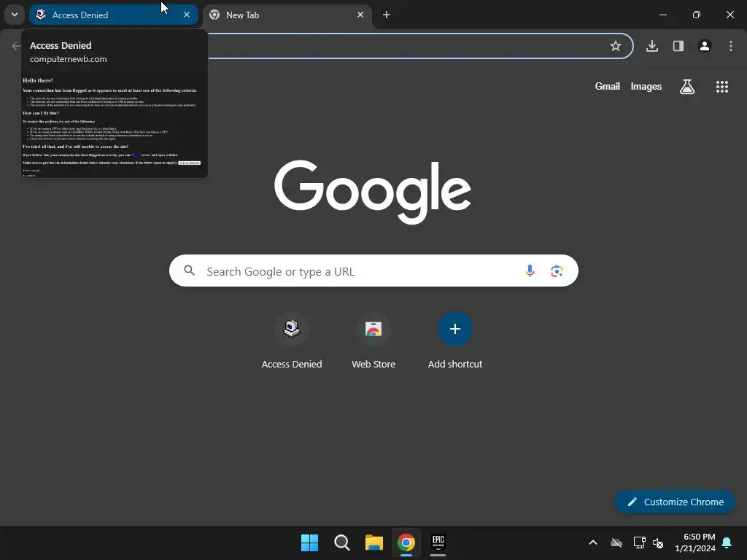This screenshot has height=560, width=747.
Task: Open Windows taskbar Search
Action: [342, 542]
